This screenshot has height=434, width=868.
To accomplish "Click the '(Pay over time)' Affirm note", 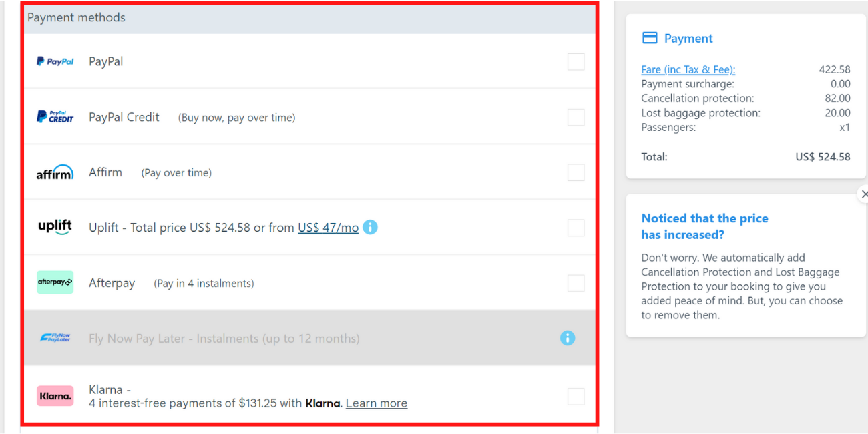I will click(176, 173).
